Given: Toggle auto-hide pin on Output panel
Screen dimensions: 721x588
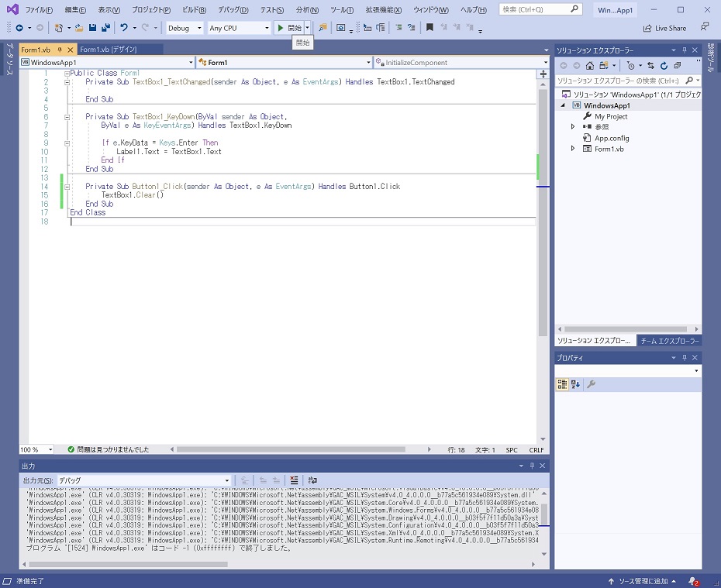Looking at the screenshot, I should click(x=532, y=466).
